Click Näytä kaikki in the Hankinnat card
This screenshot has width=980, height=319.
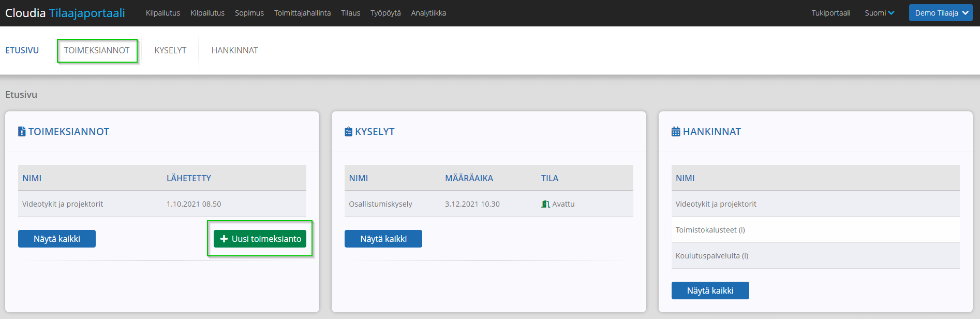click(710, 291)
